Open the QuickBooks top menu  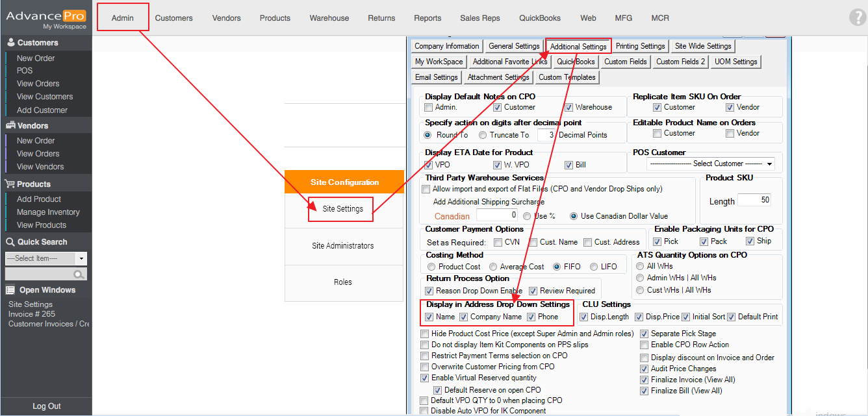coord(540,18)
